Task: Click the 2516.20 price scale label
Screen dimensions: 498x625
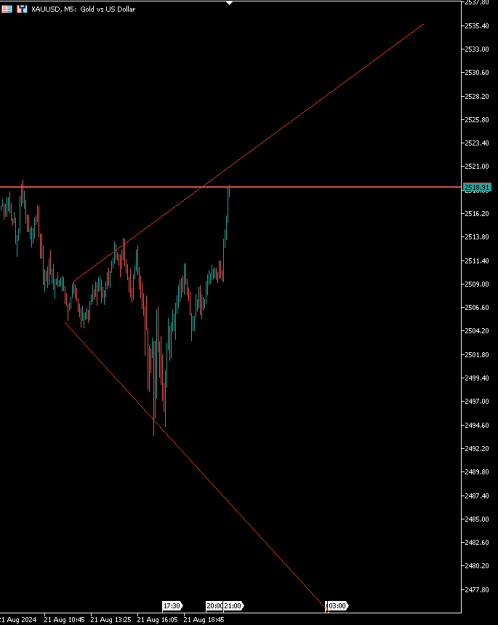Action: [477, 214]
